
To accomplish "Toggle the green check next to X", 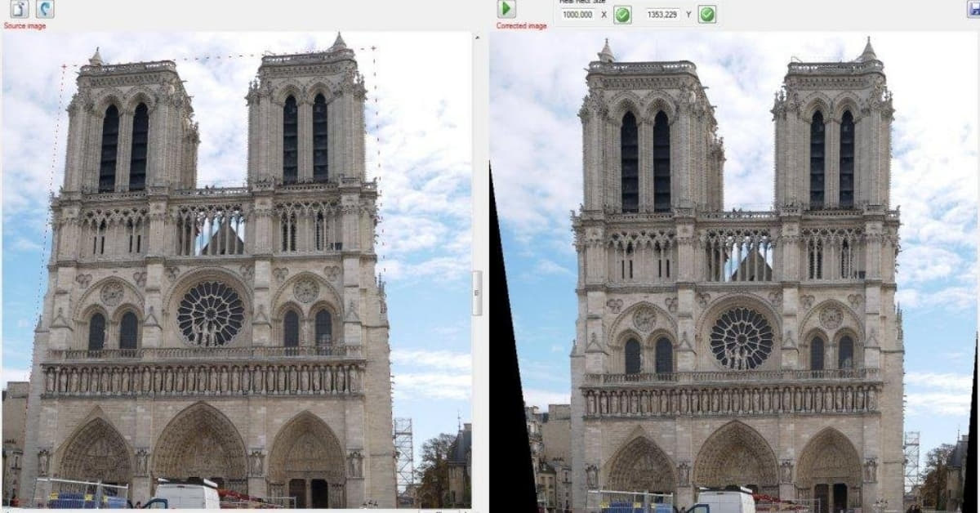I will pos(622,15).
